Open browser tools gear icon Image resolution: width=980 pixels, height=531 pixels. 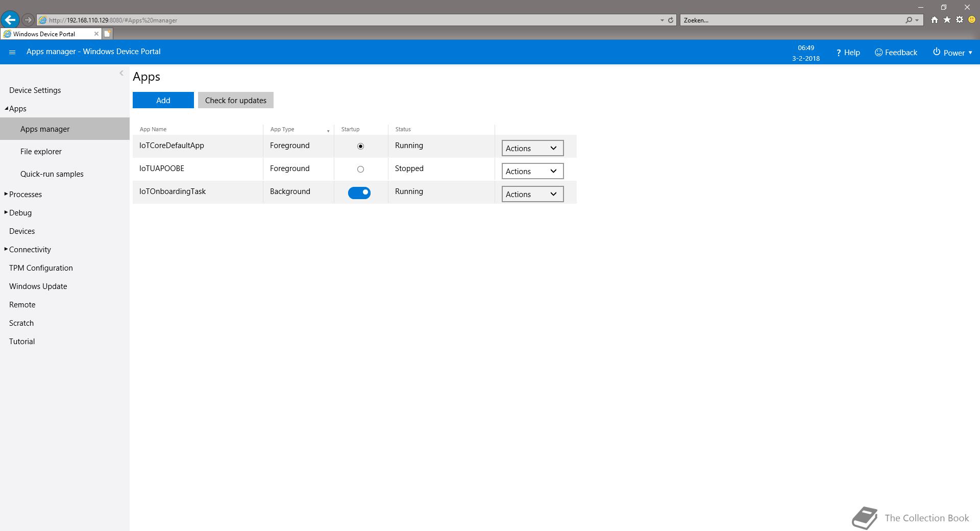[x=960, y=20]
